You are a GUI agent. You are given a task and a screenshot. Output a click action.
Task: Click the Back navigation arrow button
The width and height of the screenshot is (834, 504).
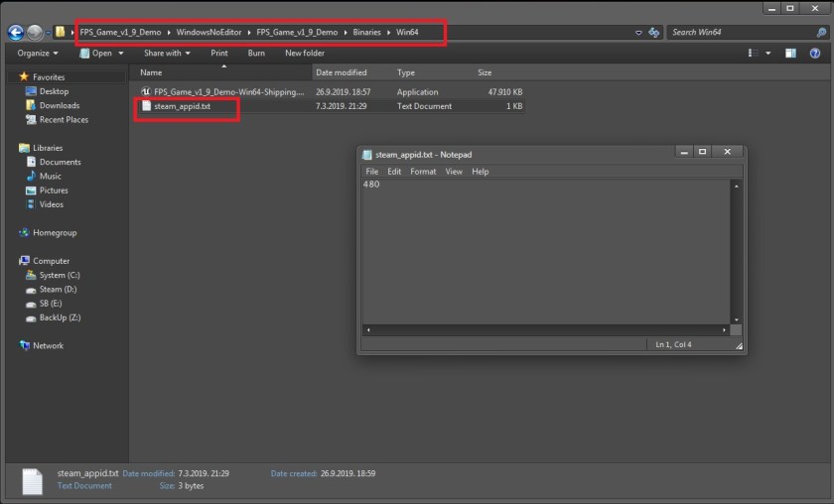tap(15, 33)
